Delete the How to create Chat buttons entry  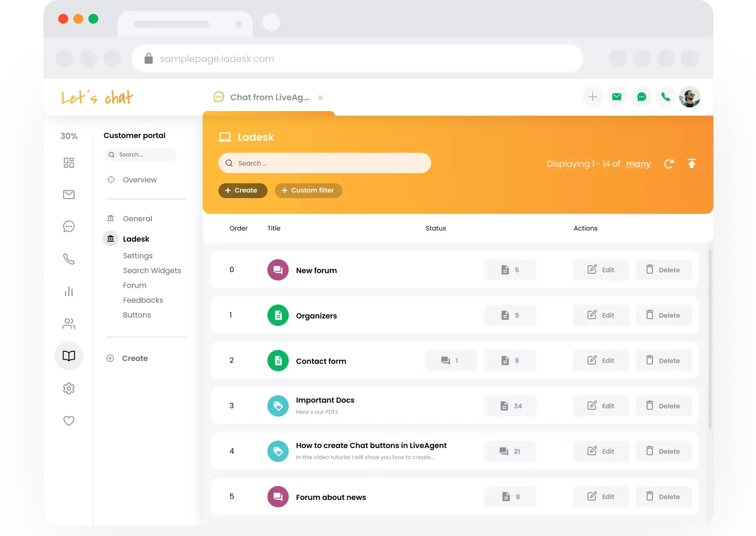664,451
